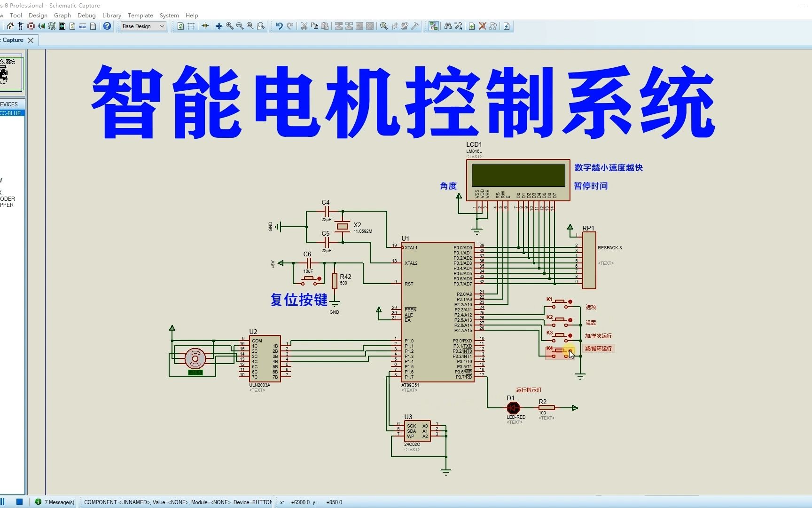
Task: Zoom to selected area icon
Action: pos(261,26)
